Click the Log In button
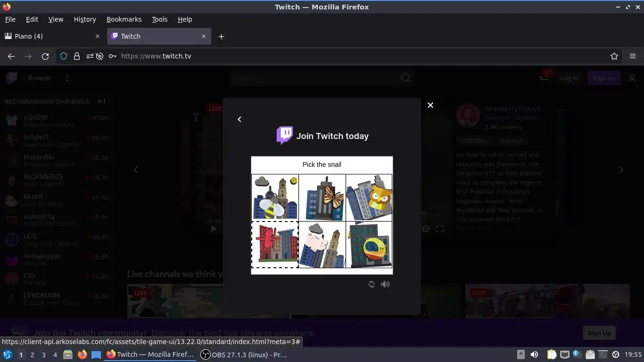 point(569,78)
